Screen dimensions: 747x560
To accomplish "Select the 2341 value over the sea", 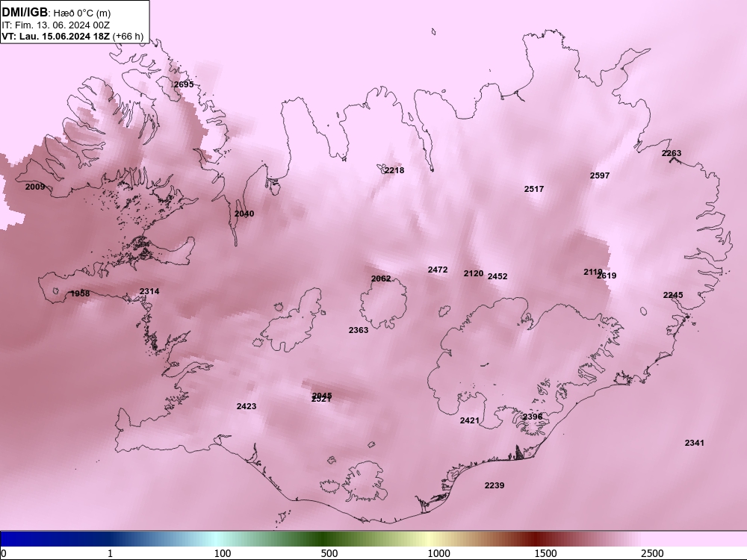I will 695,442.
